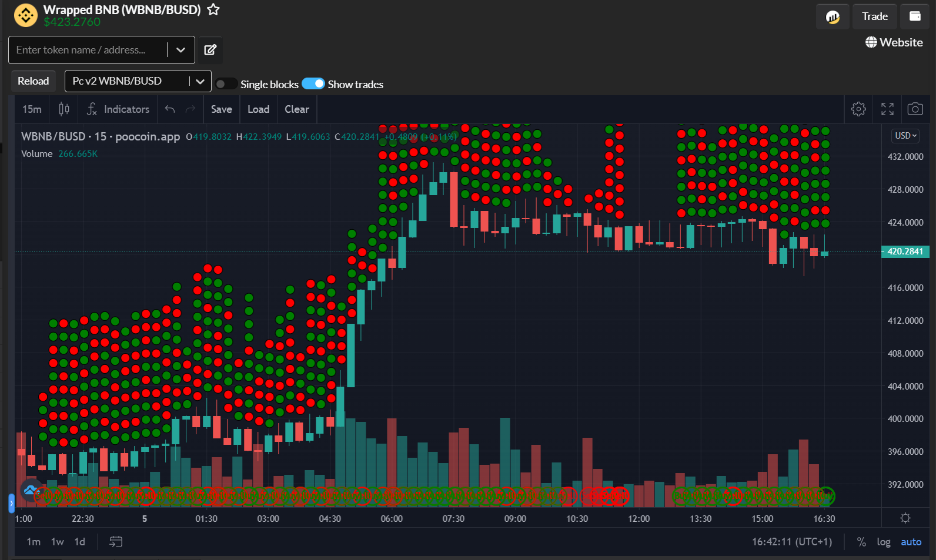The width and height of the screenshot is (936, 560).
Task: Click the Save chart button
Action: tap(222, 109)
